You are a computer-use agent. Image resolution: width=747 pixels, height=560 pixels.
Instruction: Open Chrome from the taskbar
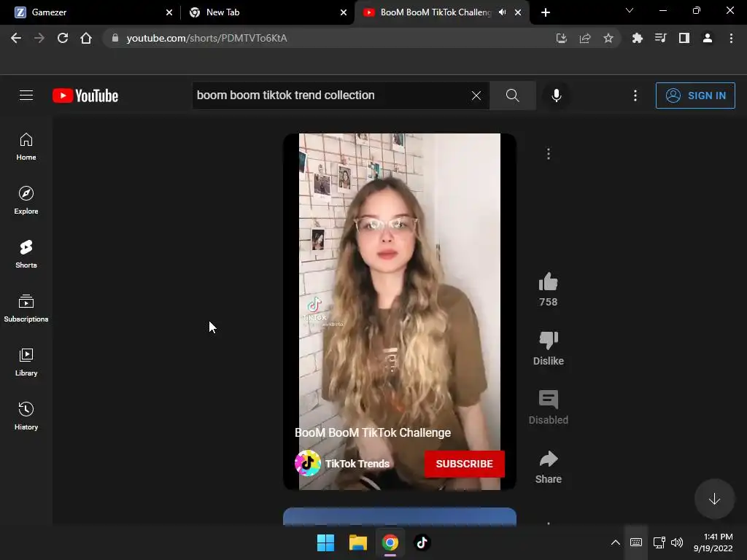coord(390,542)
